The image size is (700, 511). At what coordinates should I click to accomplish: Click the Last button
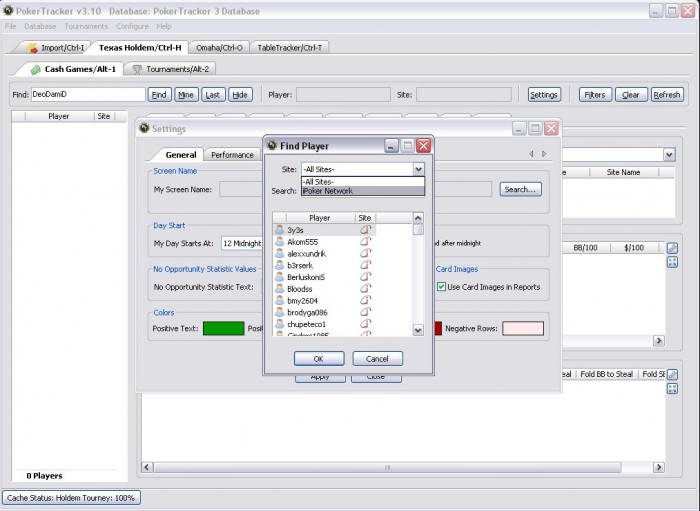[212, 95]
